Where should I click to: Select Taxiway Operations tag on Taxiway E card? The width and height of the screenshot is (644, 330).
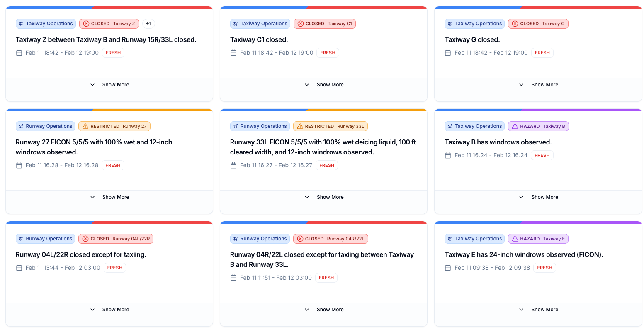click(x=475, y=239)
